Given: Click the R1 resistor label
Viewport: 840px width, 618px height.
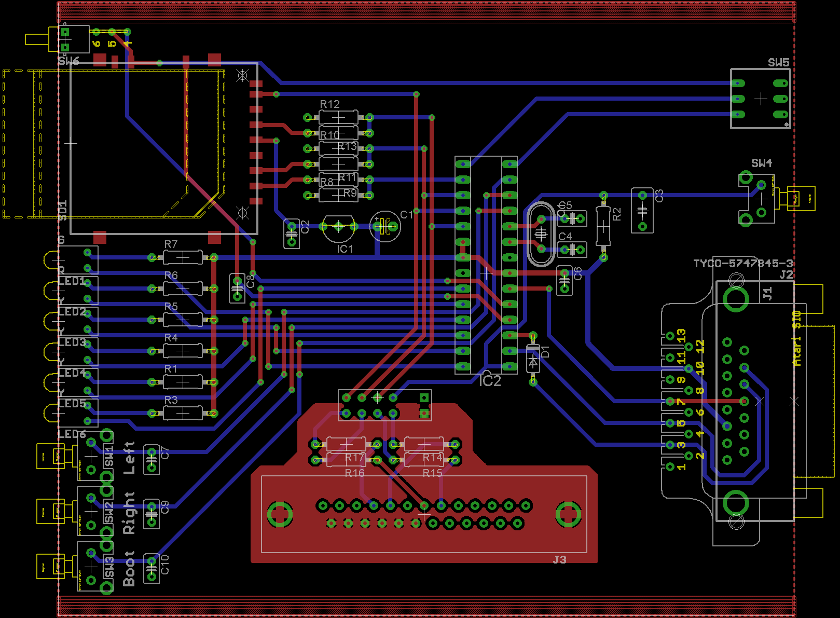Looking at the screenshot, I should pyautogui.click(x=171, y=369).
